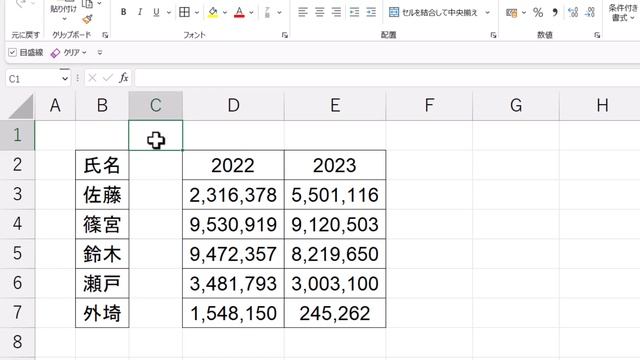Open phonetic guide dropdown arrow
640x360 pixels.
coord(279,13)
